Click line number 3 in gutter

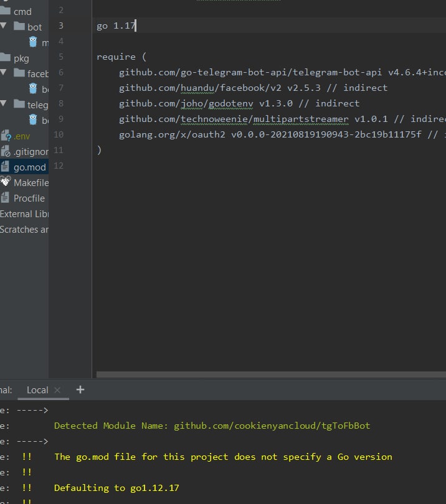click(61, 26)
